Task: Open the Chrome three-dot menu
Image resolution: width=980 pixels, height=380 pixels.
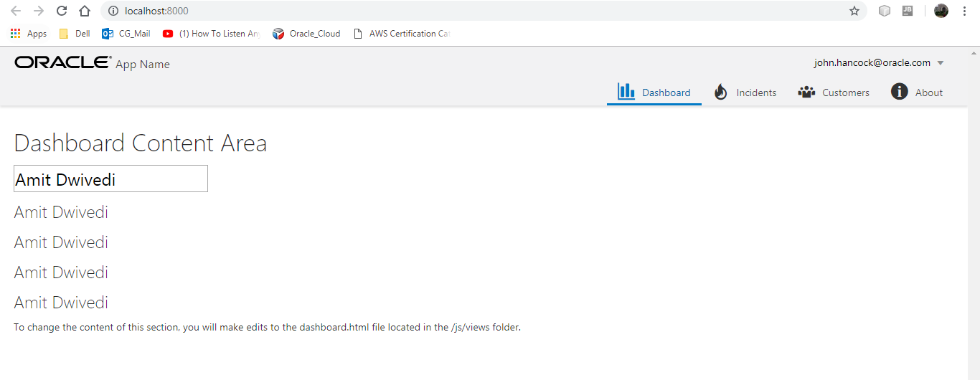Action: pos(964,11)
